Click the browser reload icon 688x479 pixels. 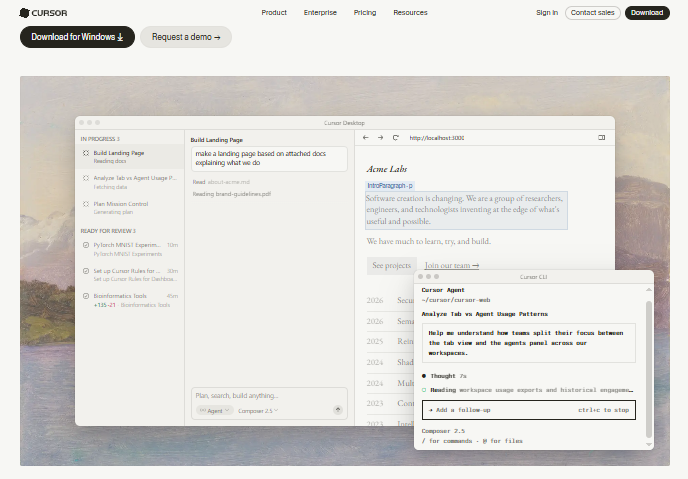click(395, 138)
